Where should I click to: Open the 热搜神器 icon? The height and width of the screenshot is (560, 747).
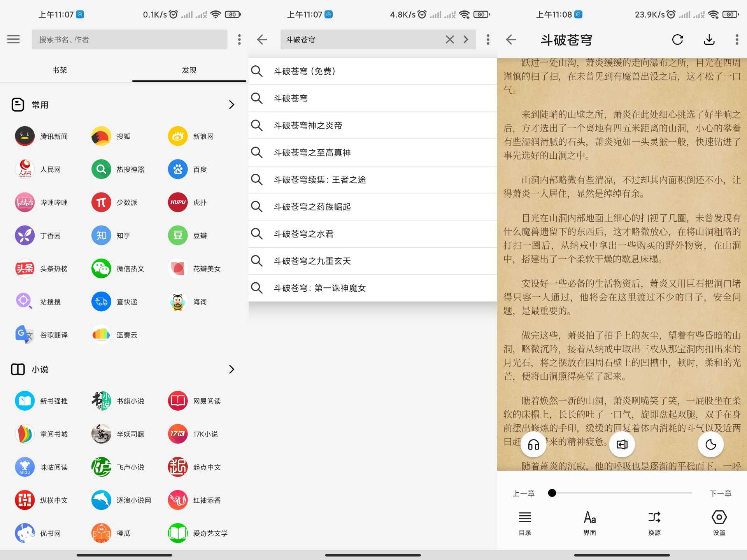(x=101, y=170)
